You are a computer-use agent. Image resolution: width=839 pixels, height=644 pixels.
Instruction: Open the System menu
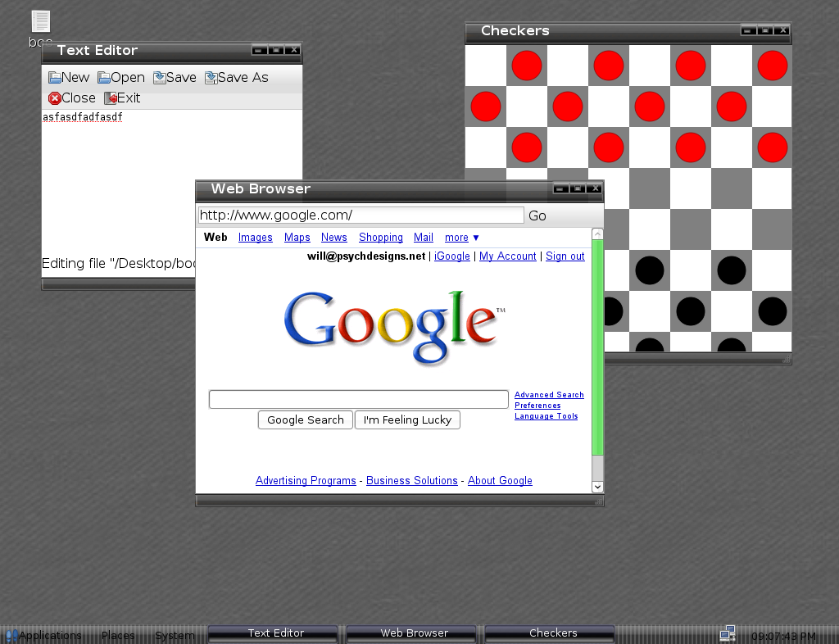(x=175, y=636)
